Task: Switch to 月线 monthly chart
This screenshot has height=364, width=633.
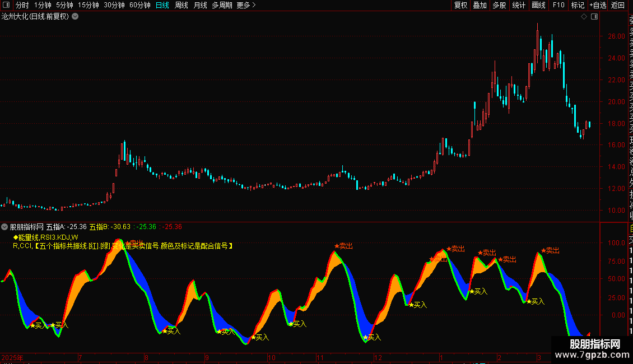Action: (200, 5)
